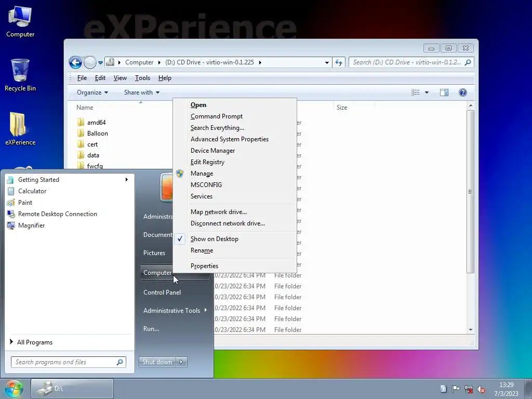Open the view options dropdown arrow
Screen dimensions: 532x399
coord(427,92)
